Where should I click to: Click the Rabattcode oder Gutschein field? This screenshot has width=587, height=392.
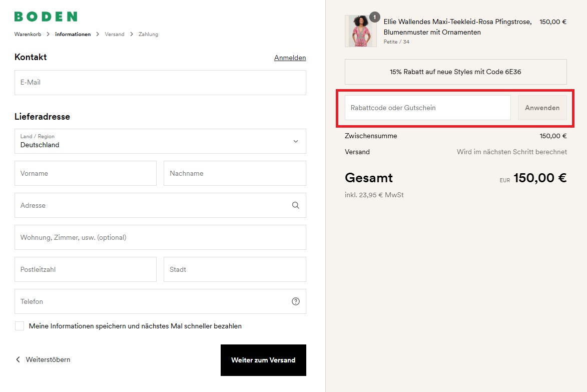pyautogui.click(x=427, y=108)
